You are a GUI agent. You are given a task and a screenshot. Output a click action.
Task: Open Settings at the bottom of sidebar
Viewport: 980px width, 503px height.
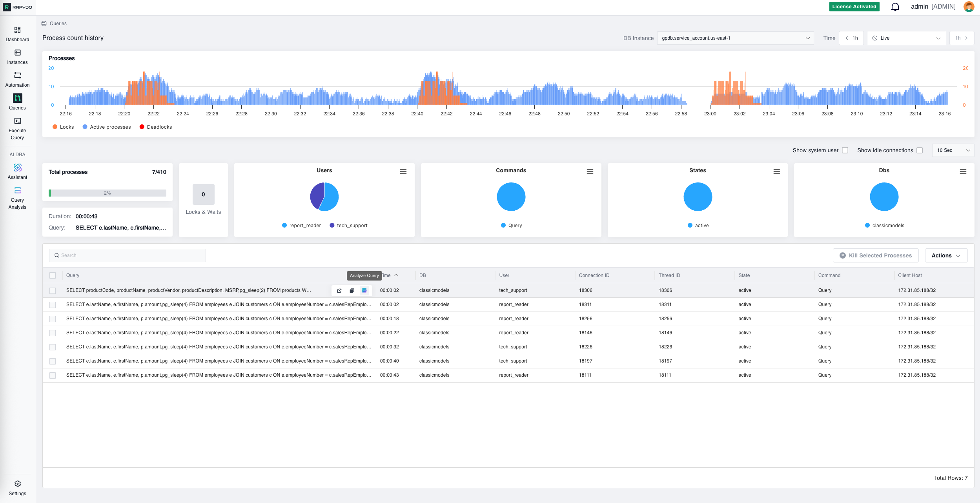pyautogui.click(x=17, y=487)
